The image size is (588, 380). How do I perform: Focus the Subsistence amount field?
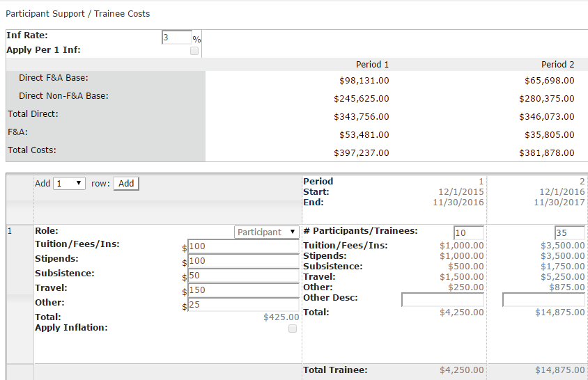click(x=243, y=276)
